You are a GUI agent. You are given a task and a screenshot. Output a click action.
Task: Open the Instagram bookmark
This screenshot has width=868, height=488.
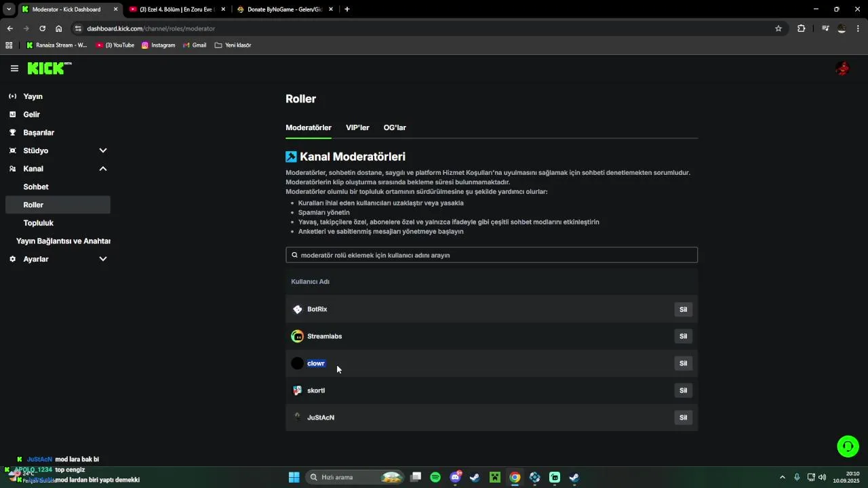[x=158, y=45]
